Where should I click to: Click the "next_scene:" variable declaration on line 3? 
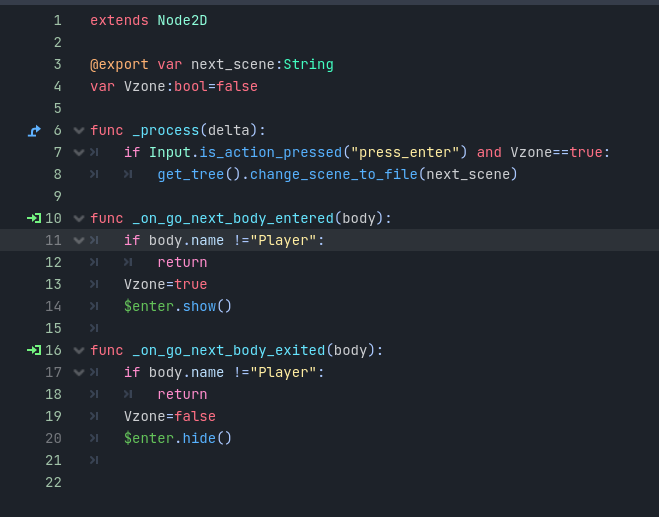click(237, 65)
